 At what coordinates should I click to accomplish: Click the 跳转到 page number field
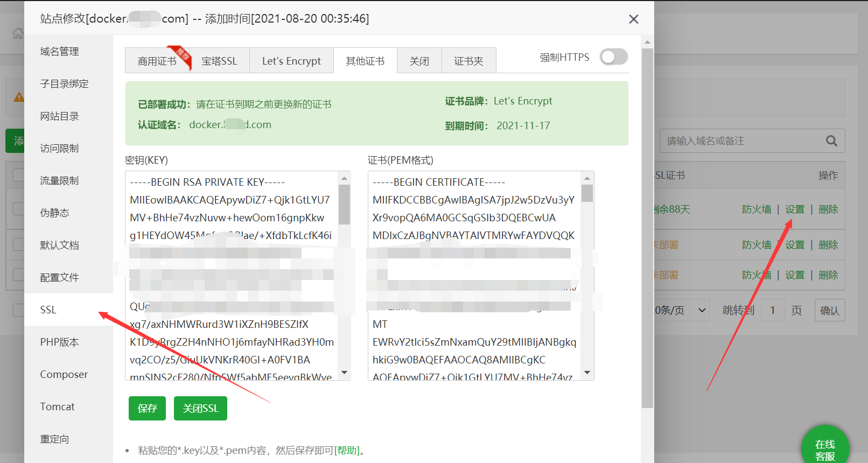pos(773,310)
